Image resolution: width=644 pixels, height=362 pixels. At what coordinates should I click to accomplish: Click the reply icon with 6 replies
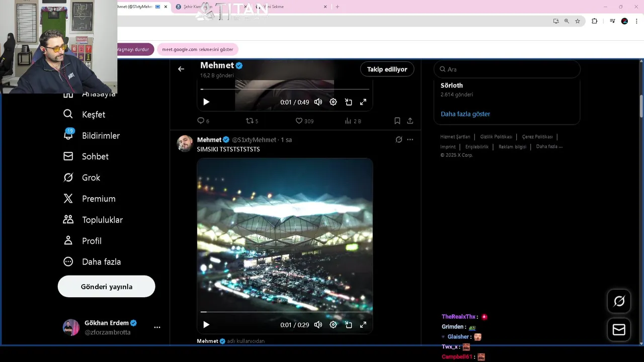(203, 121)
